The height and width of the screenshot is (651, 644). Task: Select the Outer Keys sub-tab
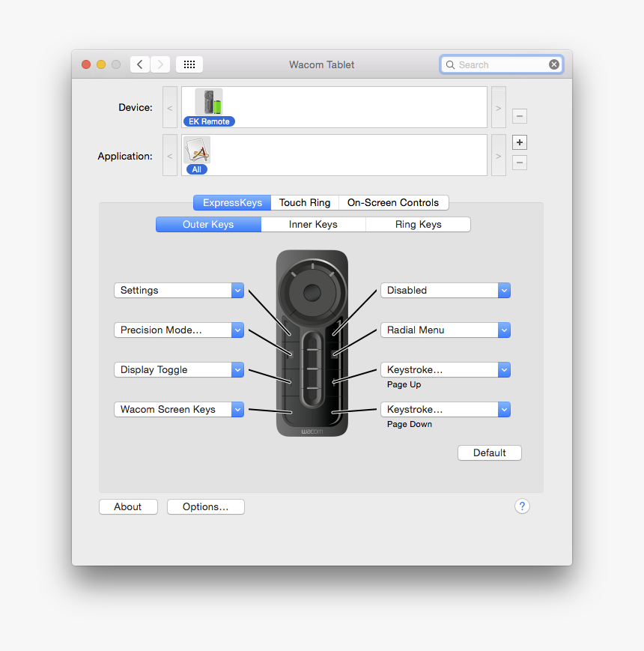click(208, 224)
